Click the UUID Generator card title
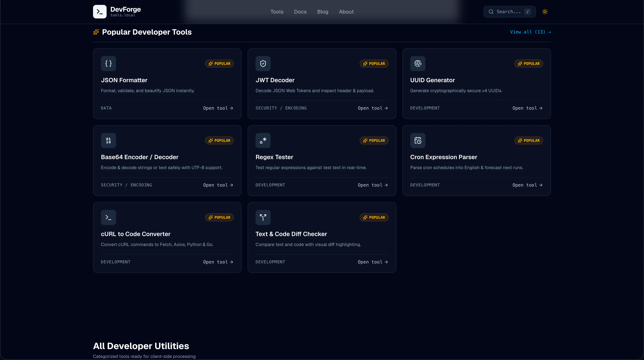 [x=432, y=80]
